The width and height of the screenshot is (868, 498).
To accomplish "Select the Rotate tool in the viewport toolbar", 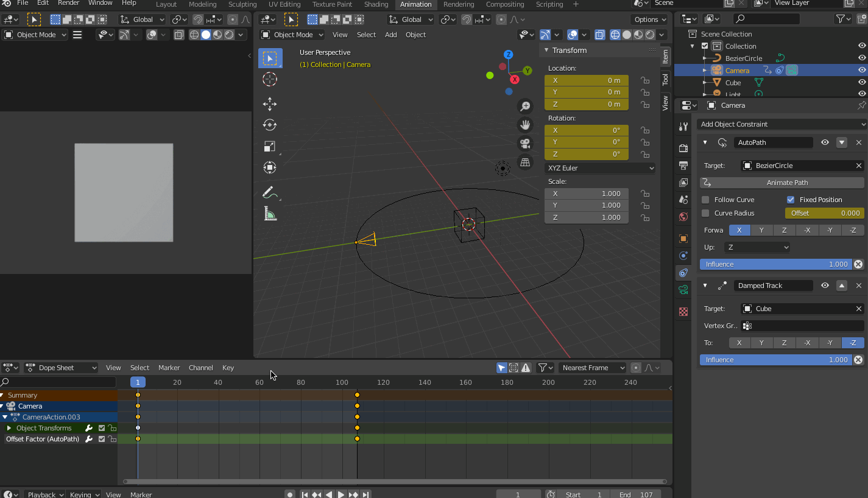I will [x=270, y=125].
